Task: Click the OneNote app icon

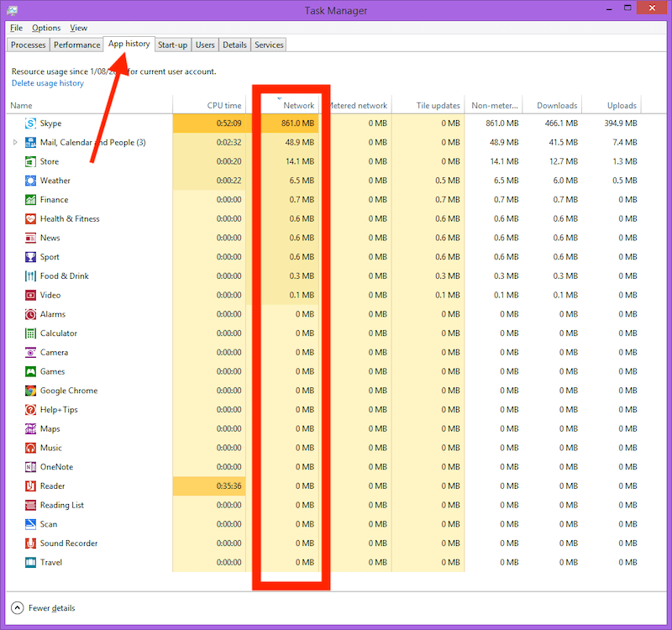Action: coord(31,467)
